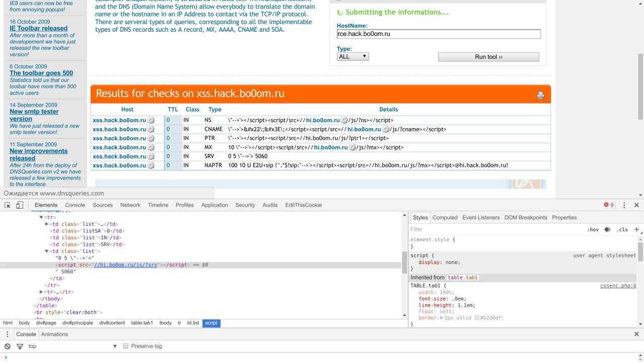Activate the inspect element picker icon
This screenshot has width=644, height=362.
[8, 205]
